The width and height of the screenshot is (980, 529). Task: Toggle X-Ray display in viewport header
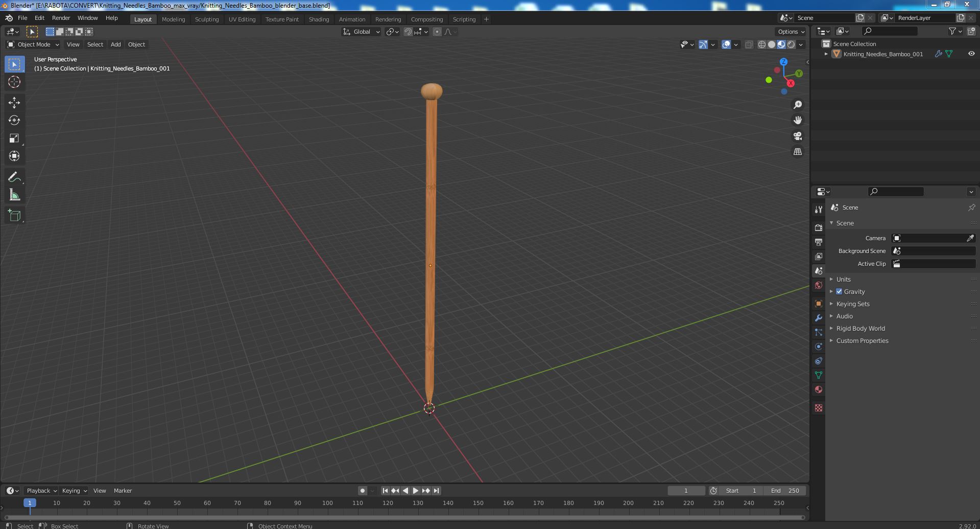pyautogui.click(x=749, y=45)
